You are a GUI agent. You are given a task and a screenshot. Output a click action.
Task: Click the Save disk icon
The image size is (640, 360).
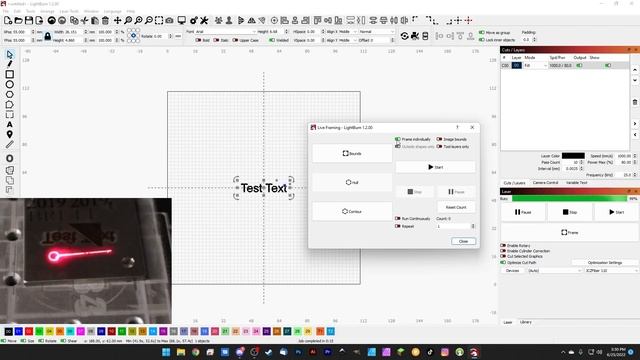29,20
